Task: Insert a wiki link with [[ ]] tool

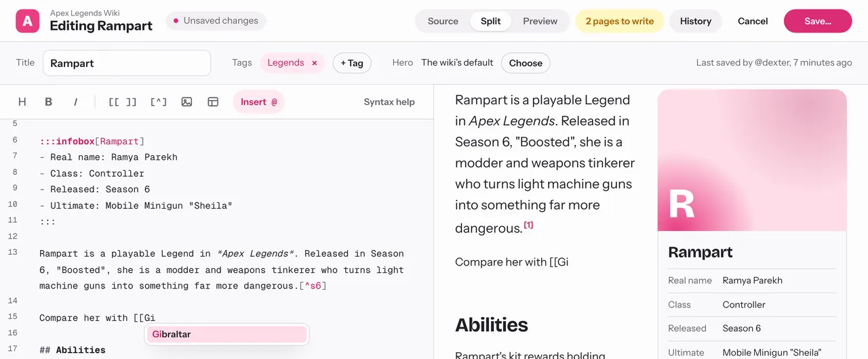Action: [122, 102]
